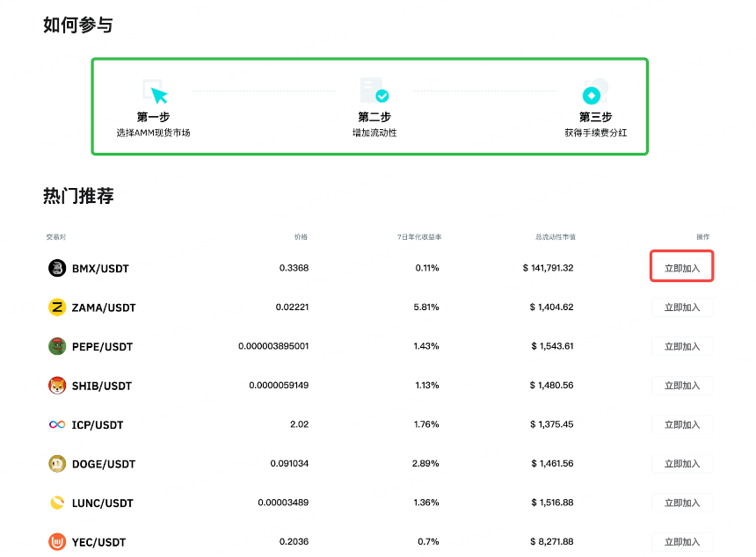This screenshot has height=557, width=756.
Task: Click the SHIB dog logo icon
Action: pyautogui.click(x=57, y=386)
